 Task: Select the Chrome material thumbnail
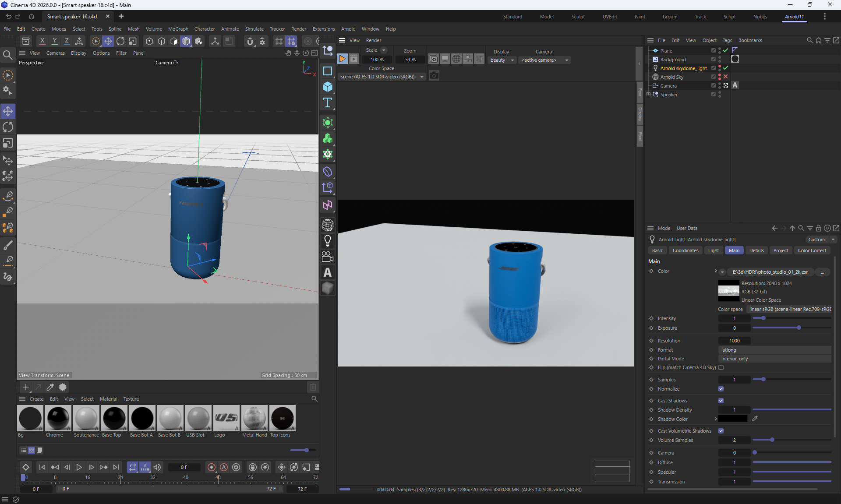[x=58, y=418]
